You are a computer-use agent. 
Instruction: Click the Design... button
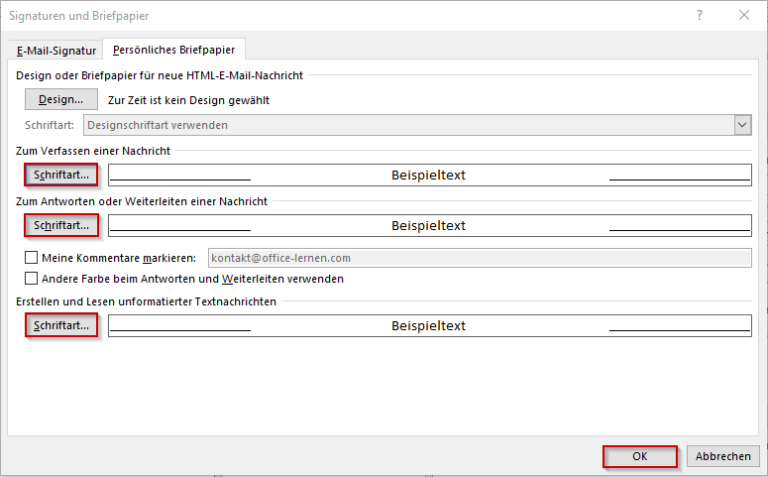pos(61,100)
